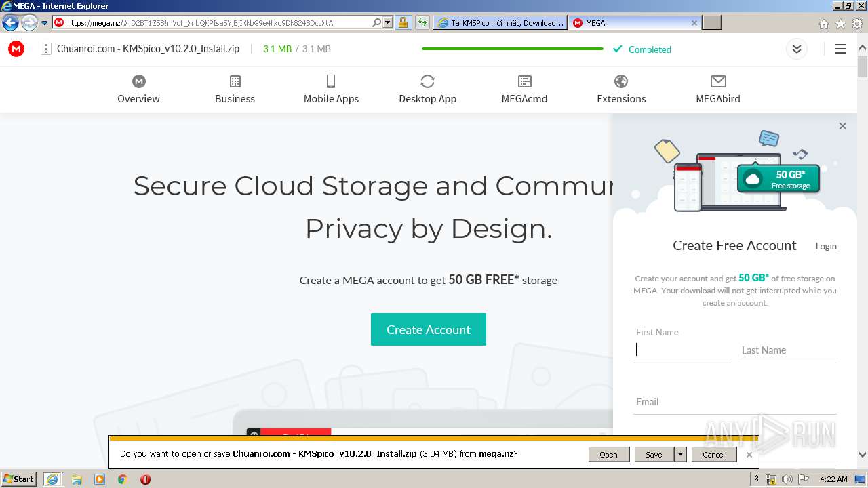Open the File Explorer taskbar icon
This screenshot has height=488, width=868.
[77, 479]
